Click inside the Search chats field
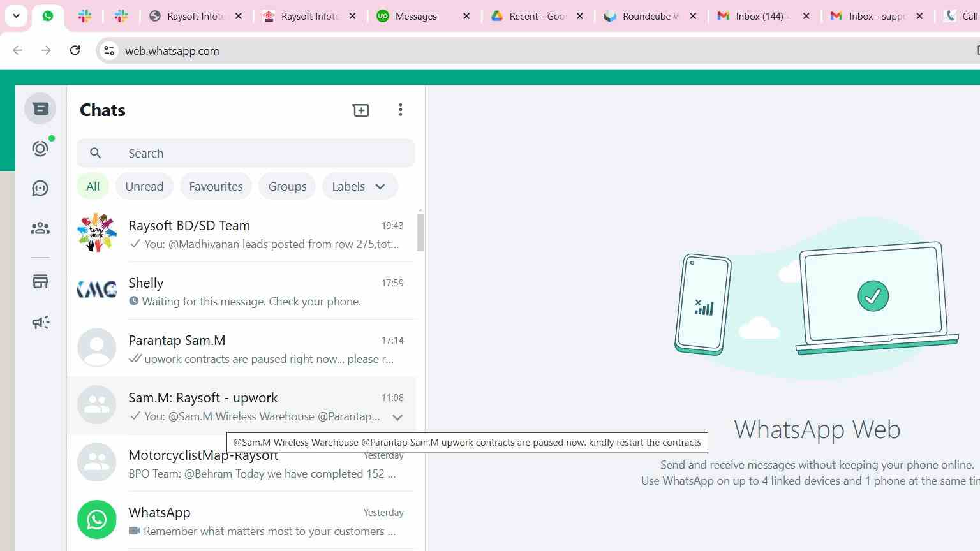 click(246, 153)
